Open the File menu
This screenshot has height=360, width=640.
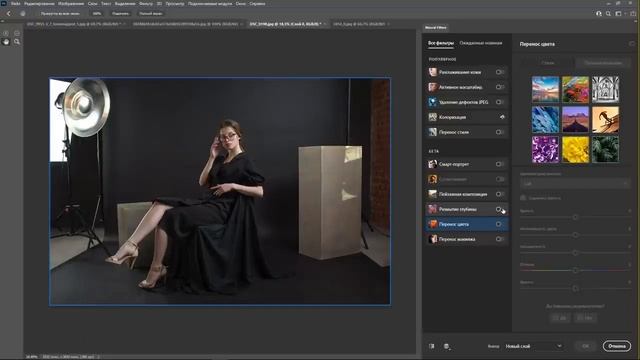click(x=16, y=3)
